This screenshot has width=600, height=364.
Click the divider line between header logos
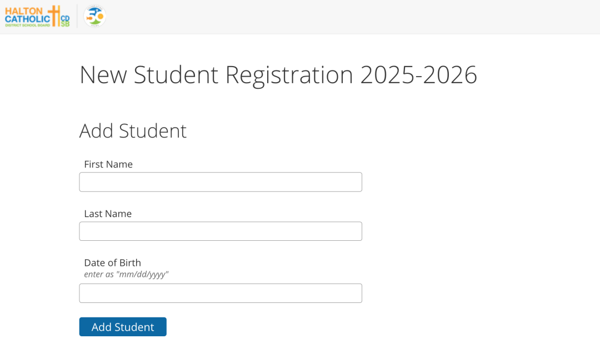pos(77,16)
